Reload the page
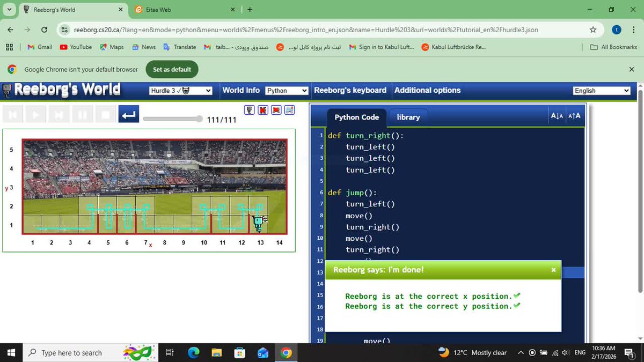This screenshot has width=644, height=362. point(45,30)
